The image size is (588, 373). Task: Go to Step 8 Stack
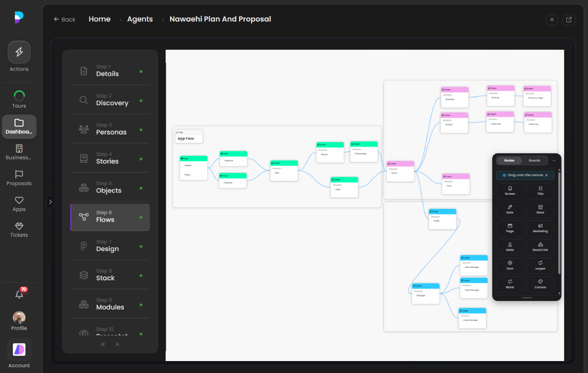[110, 275]
